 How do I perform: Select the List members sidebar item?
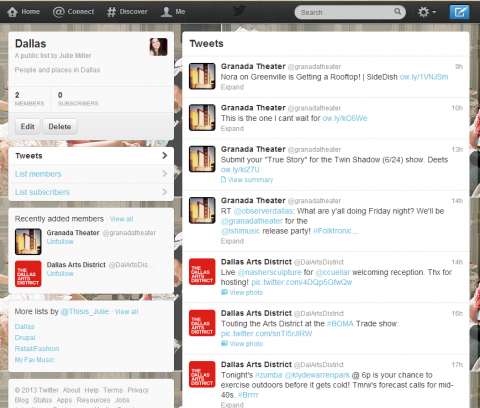tap(91, 174)
